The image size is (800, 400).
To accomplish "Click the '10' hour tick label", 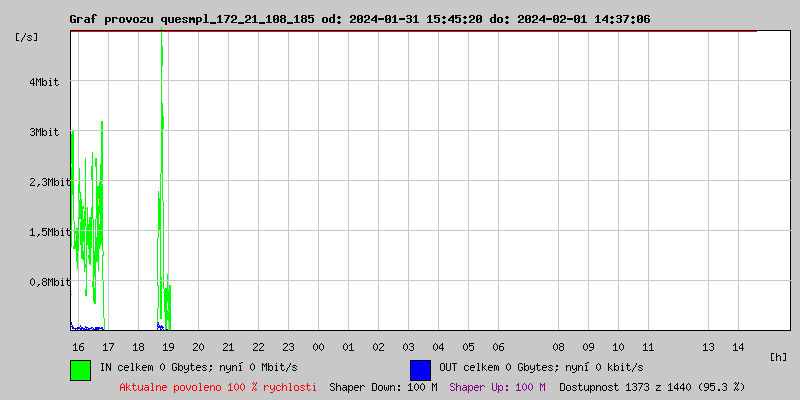I will (619, 347).
